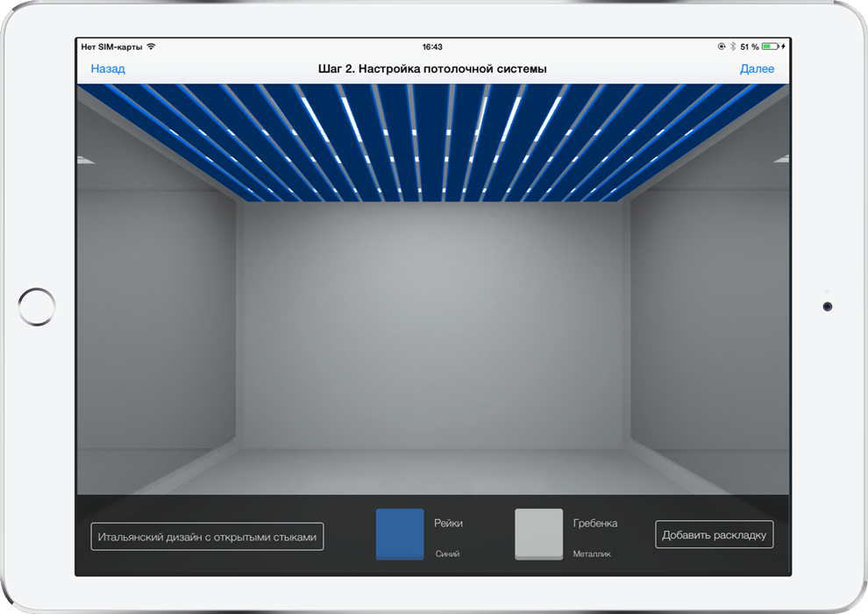Viewport: 868px width, 614px height.
Task: Go back with the Назад button
Action: click(108, 69)
